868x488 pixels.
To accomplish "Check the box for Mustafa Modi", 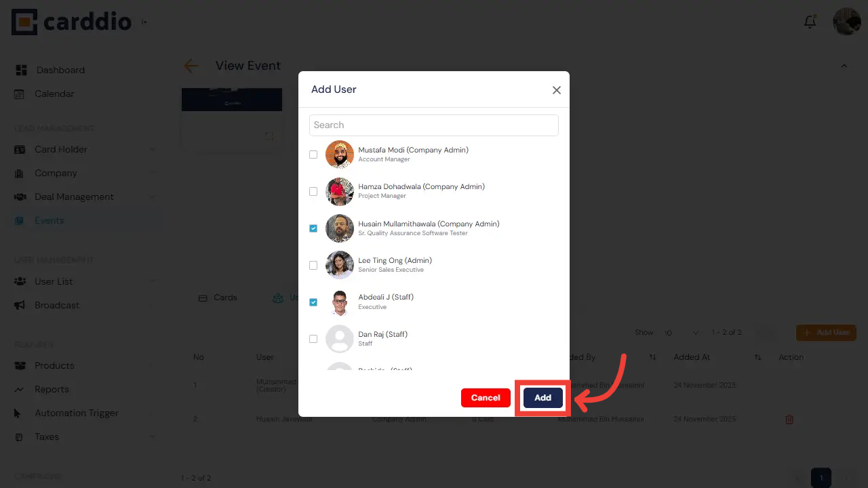I will [x=313, y=154].
